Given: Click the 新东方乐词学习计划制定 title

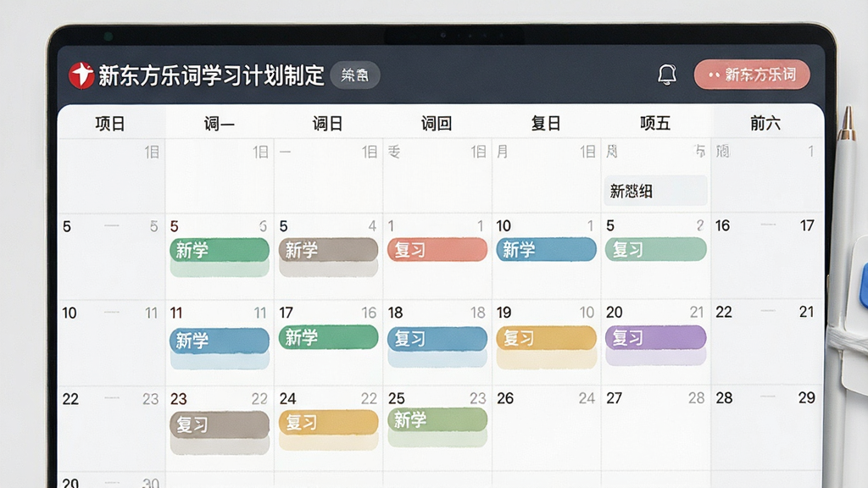Looking at the screenshot, I should (211, 75).
